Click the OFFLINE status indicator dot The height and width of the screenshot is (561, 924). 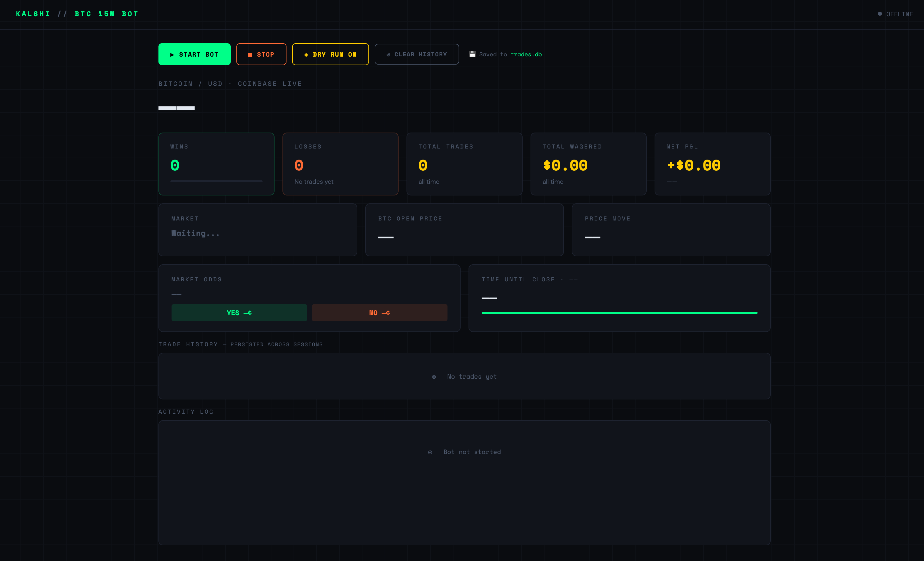click(x=880, y=14)
